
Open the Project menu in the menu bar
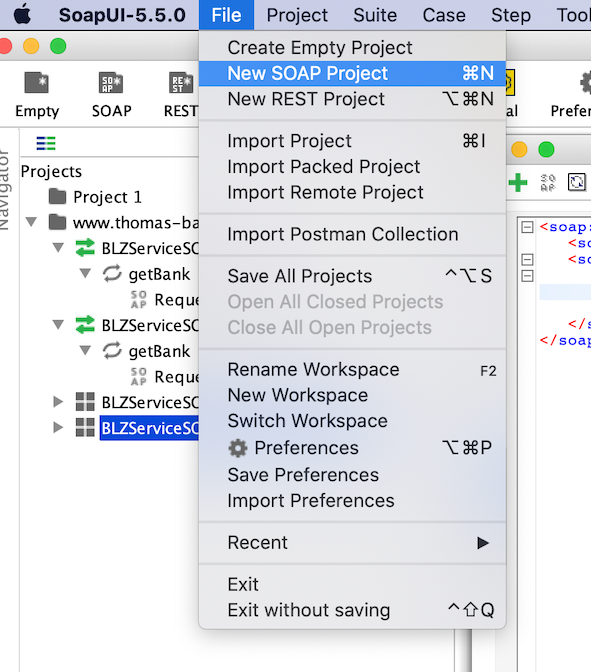(297, 15)
